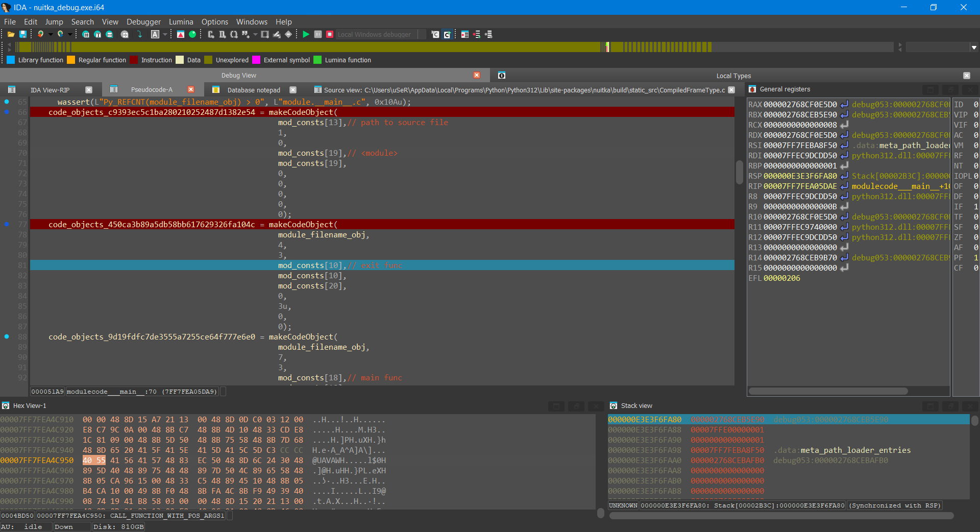This screenshot has width=980, height=532.
Task: Toggle breakpoint dot at line 88
Action: point(7,336)
